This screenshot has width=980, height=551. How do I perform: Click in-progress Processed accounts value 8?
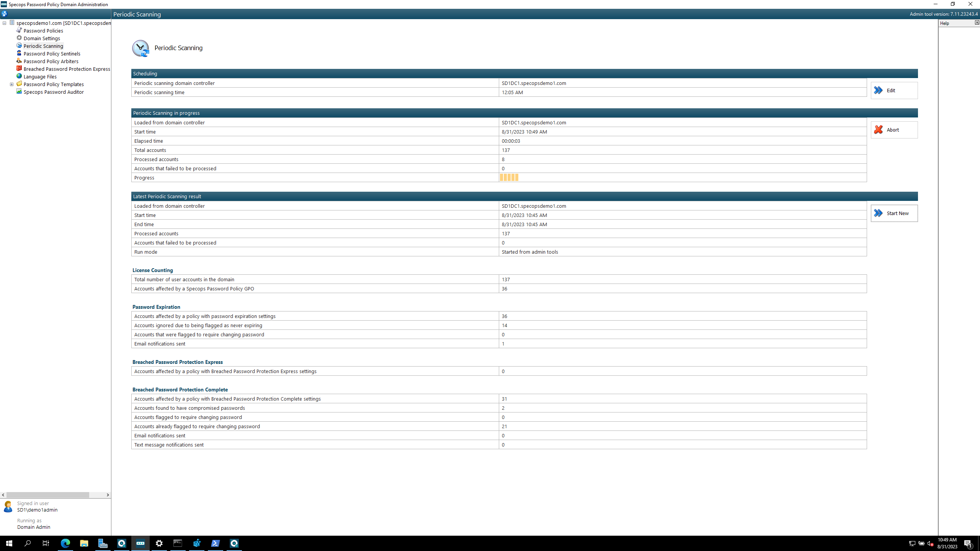pos(503,159)
